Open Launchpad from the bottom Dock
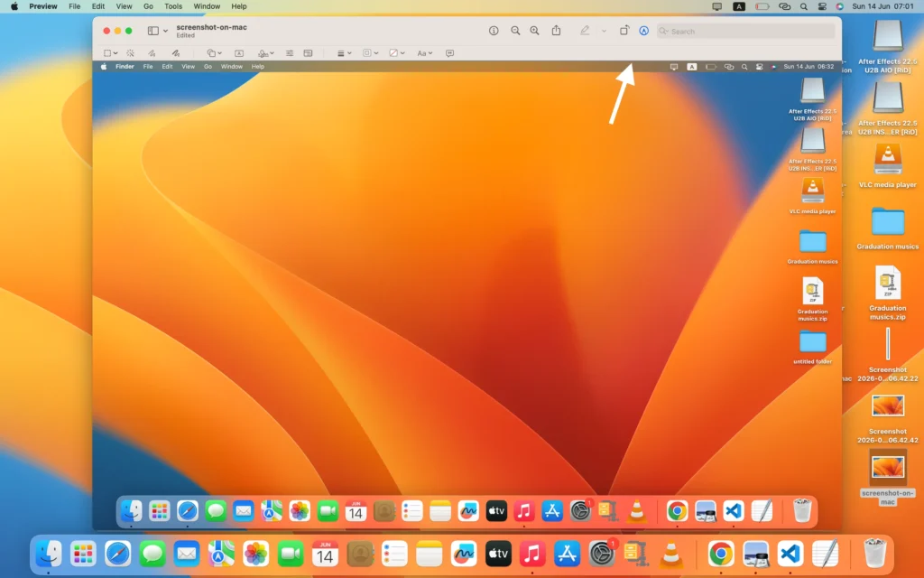Image resolution: width=924 pixels, height=578 pixels. pyautogui.click(x=83, y=554)
